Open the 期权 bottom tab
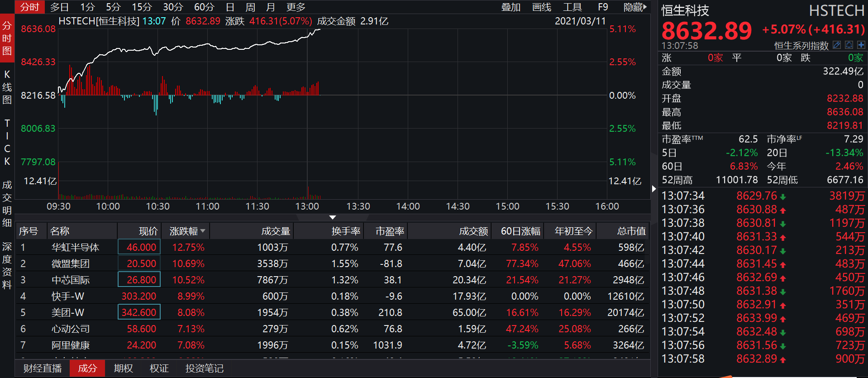 (x=123, y=368)
